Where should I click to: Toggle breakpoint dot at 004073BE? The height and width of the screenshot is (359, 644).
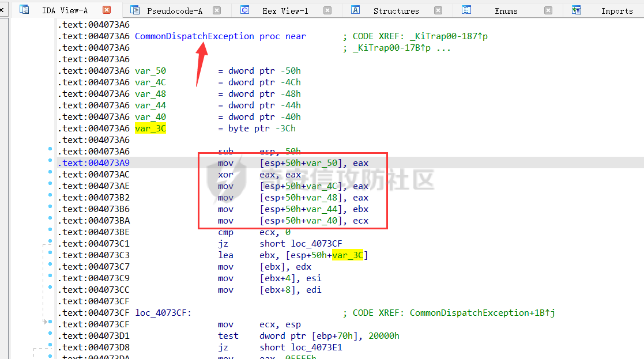[50, 229]
